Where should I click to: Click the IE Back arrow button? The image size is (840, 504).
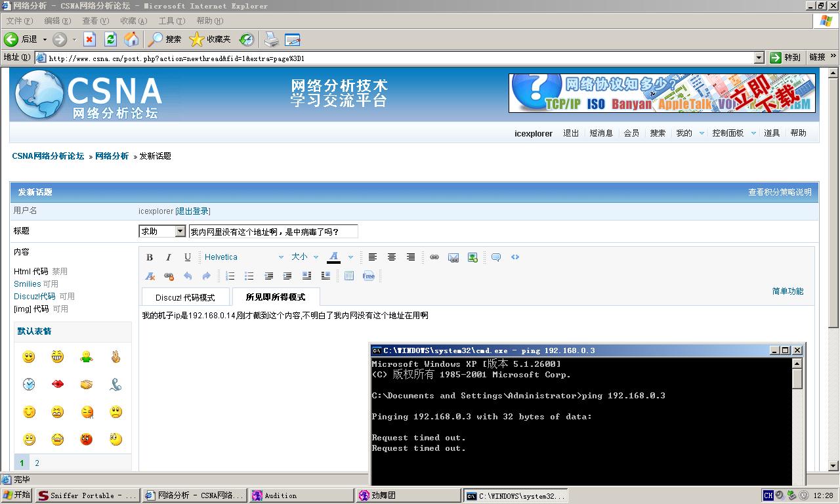point(11,39)
